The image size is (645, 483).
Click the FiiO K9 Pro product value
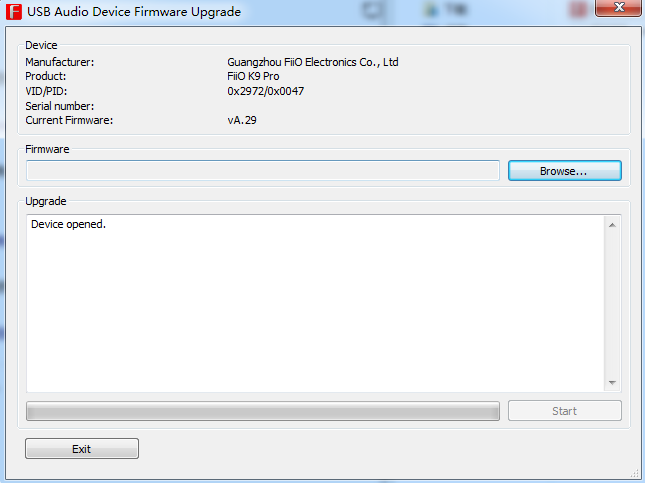coord(253,76)
